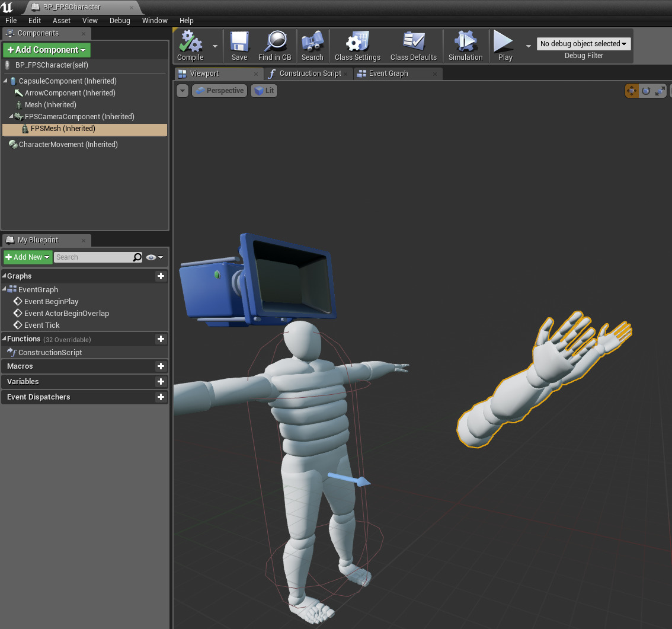Open the No debug object selected dropdown
672x629 pixels.
[x=583, y=43]
